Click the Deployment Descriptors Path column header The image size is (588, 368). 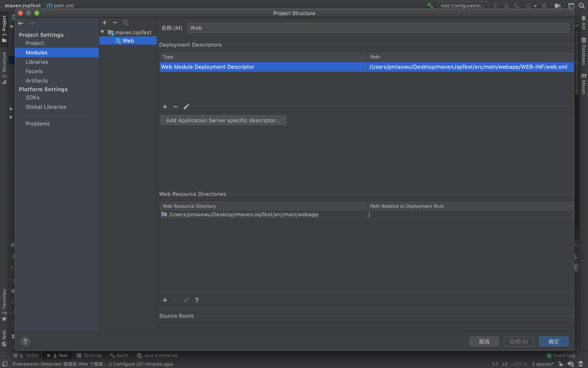(x=470, y=57)
